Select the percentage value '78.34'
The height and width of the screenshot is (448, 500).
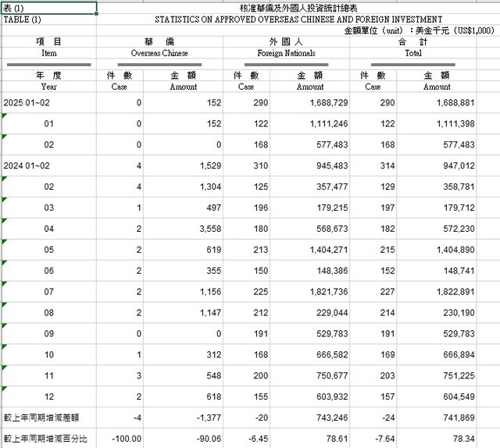[x=437, y=439]
